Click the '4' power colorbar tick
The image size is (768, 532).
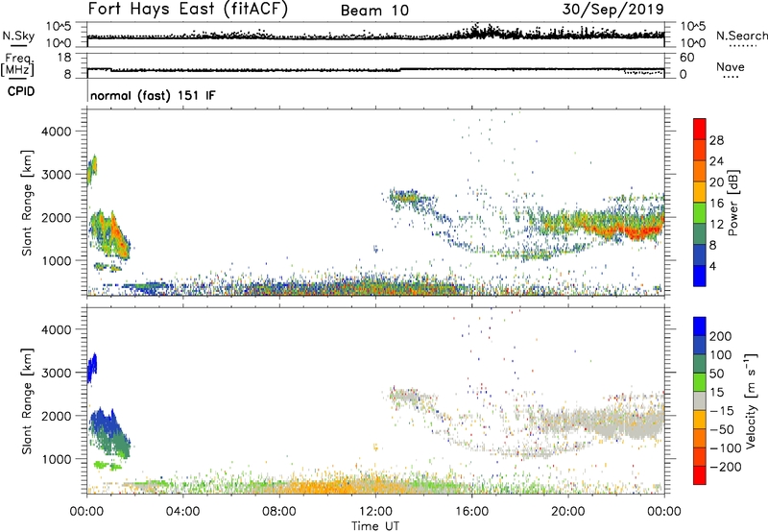(712, 266)
